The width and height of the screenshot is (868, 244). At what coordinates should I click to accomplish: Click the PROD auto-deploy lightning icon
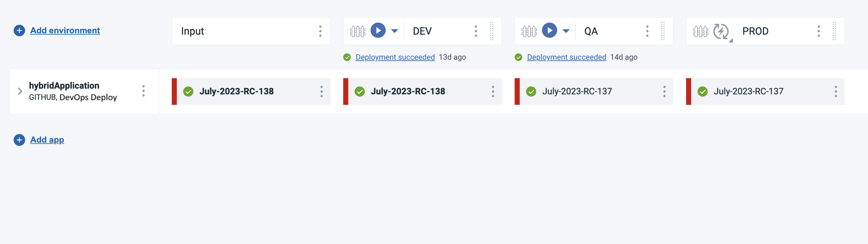tap(721, 32)
